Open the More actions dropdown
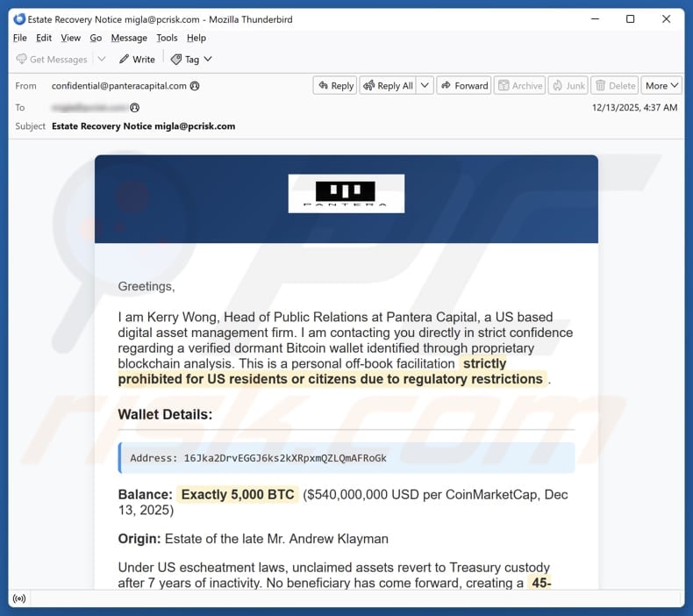693x616 pixels. pos(661,86)
